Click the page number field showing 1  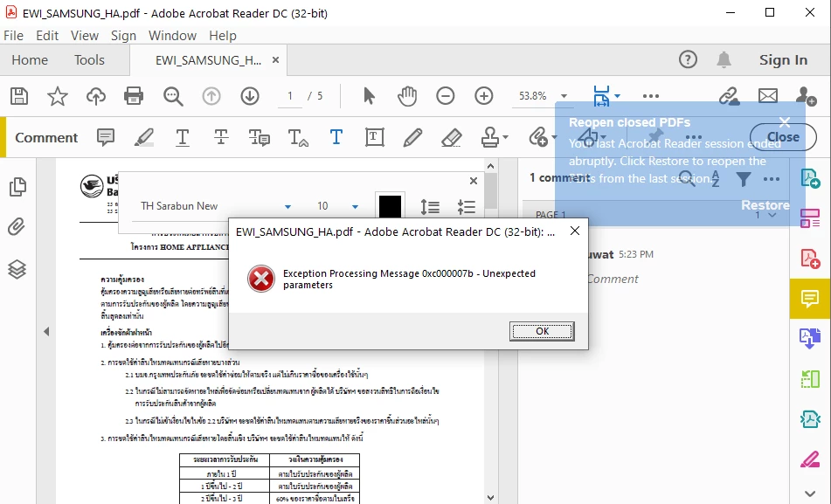(x=290, y=96)
